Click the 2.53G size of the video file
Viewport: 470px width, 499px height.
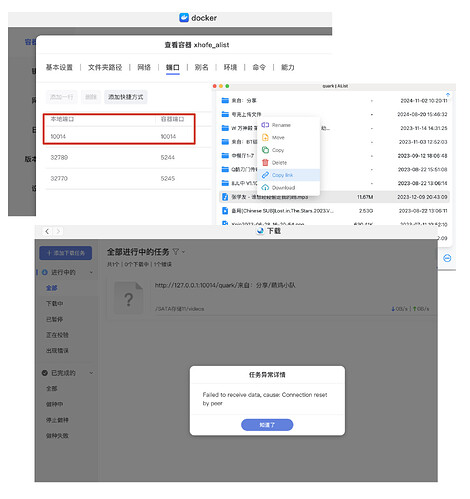tap(366, 211)
